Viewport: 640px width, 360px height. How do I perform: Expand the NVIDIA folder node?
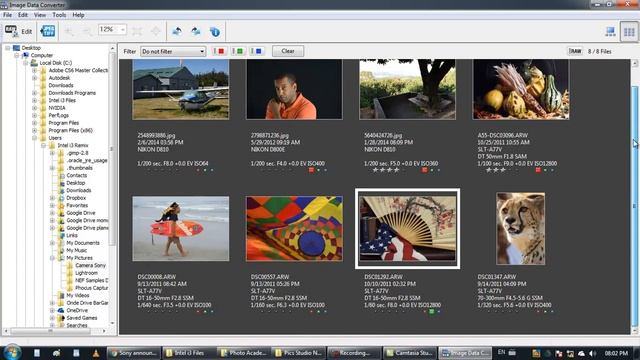click(35, 108)
